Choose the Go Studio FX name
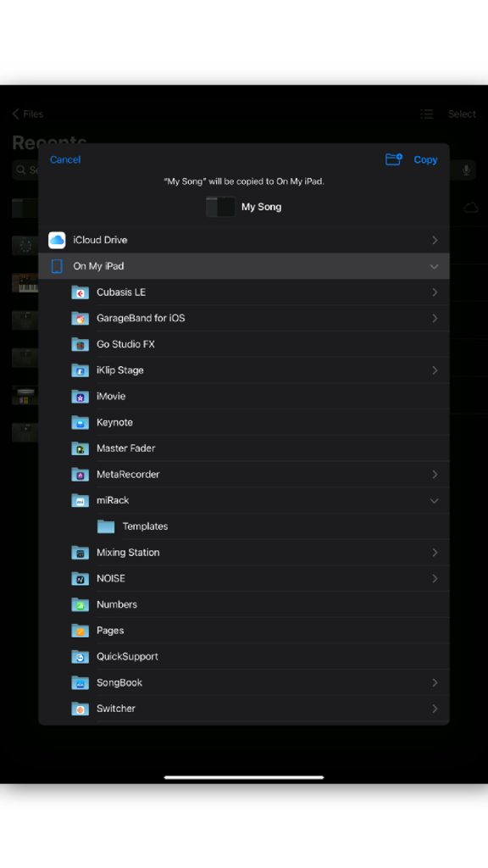488x868 pixels. 125,344
